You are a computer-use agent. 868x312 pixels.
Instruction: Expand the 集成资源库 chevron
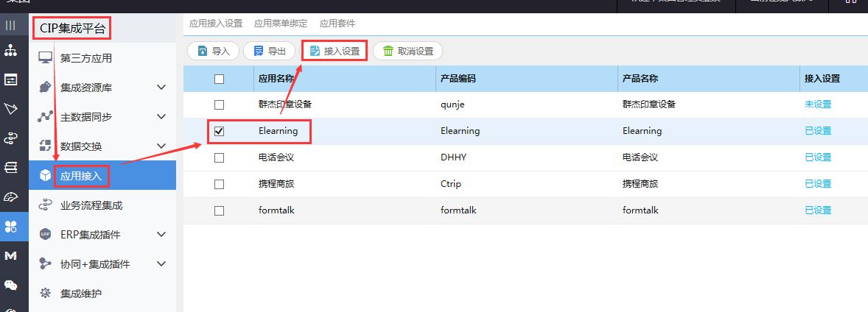(161, 88)
